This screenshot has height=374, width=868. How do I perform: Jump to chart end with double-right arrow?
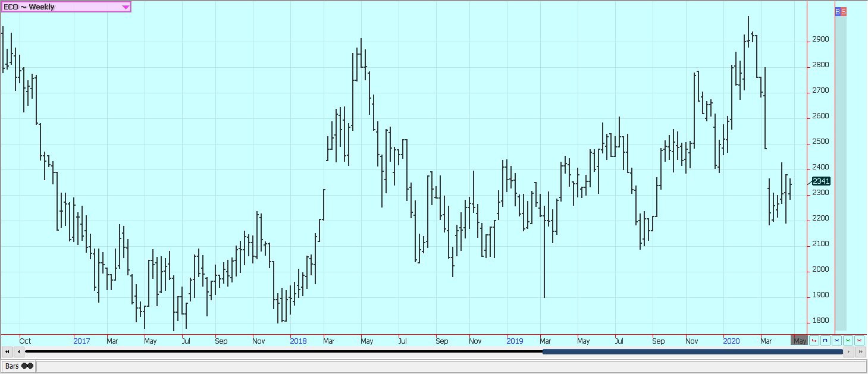pyautogui.click(x=861, y=352)
